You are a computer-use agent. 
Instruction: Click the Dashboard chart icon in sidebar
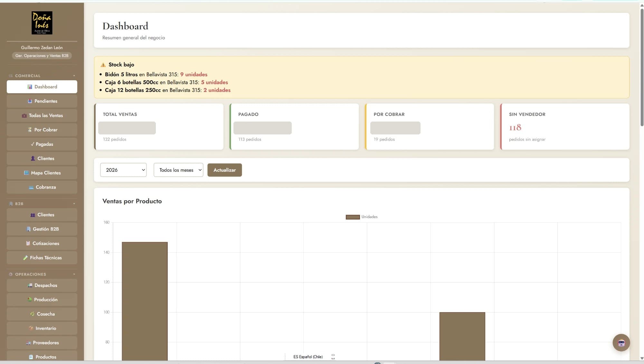[30, 87]
